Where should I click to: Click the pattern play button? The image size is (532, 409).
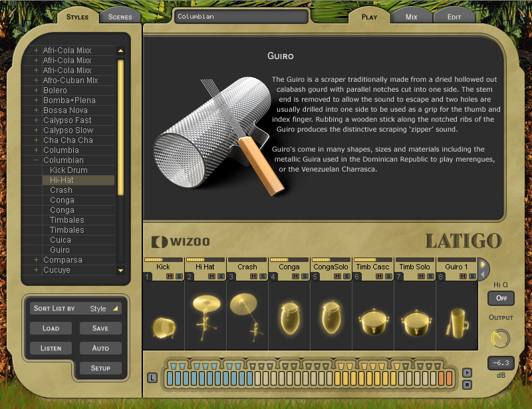[467, 372]
